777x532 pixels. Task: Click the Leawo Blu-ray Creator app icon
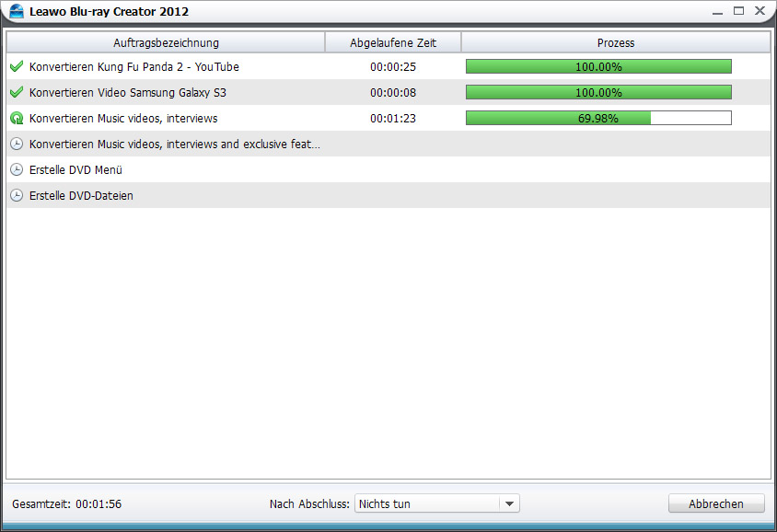[x=17, y=11]
